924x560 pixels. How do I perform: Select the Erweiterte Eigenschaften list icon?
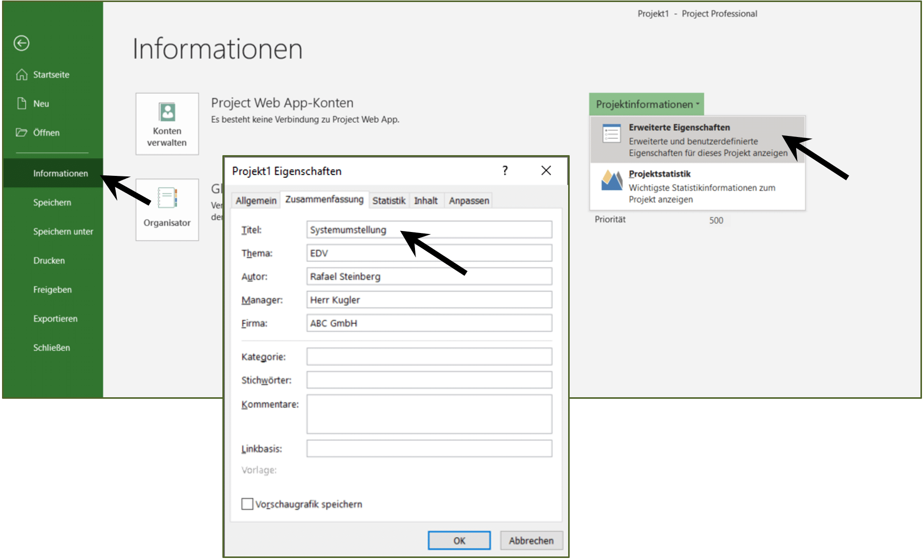tap(612, 133)
